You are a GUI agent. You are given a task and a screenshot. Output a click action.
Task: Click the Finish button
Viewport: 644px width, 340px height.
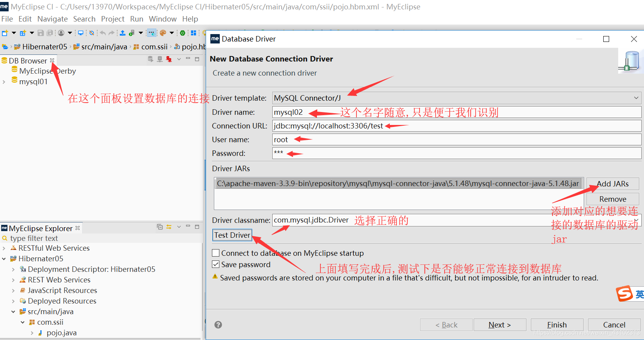(x=557, y=325)
